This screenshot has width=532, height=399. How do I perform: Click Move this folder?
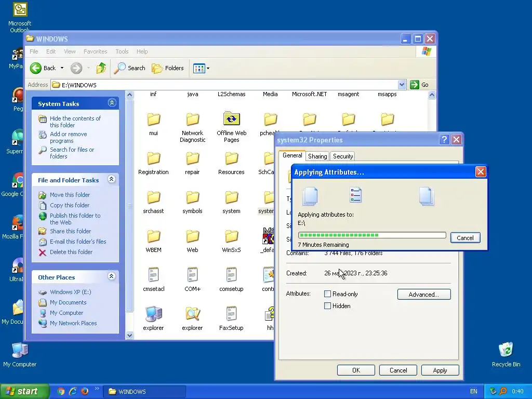(70, 195)
